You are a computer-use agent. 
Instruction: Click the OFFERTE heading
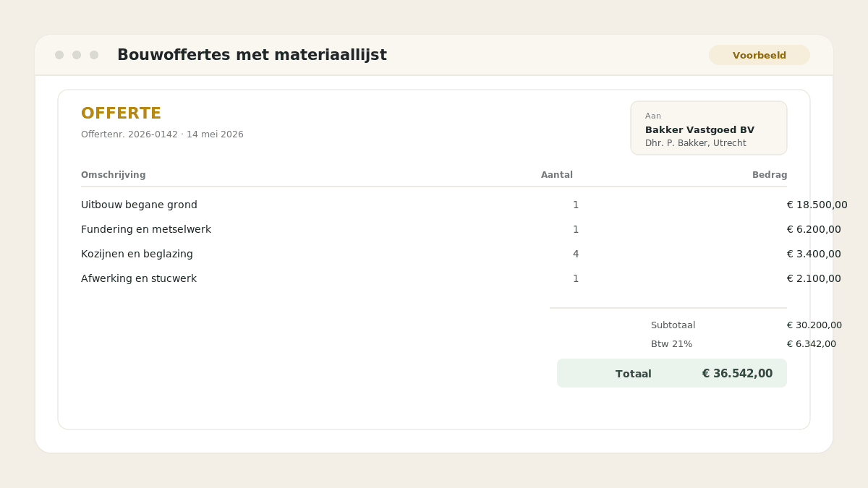click(x=121, y=114)
